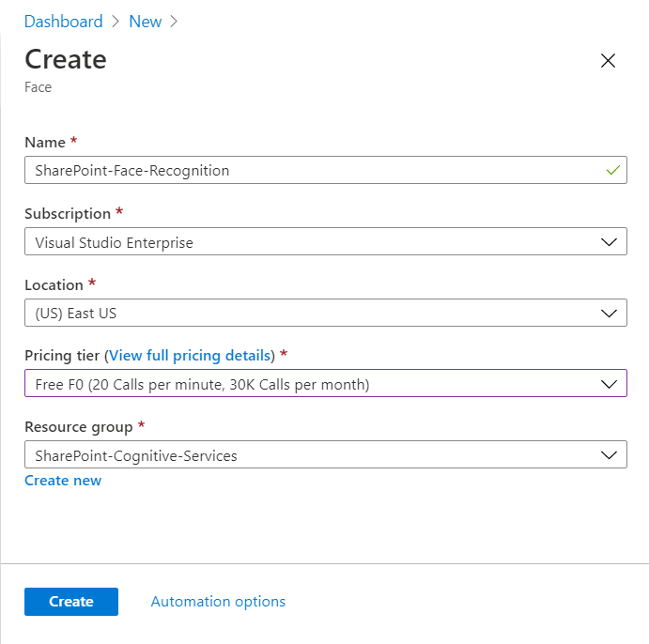Open the Resource group dropdown arrow
The width and height of the screenshot is (649, 644).
pyautogui.click(x=608, y=455)
